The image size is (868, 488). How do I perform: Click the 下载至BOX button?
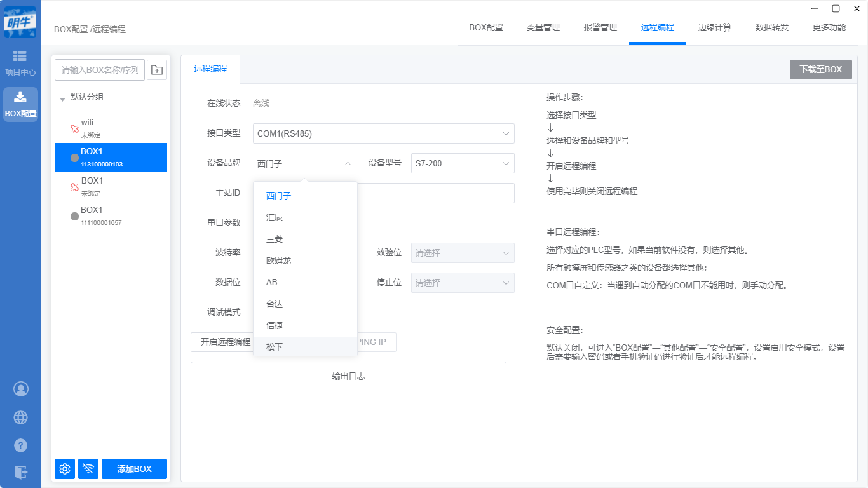820,70
